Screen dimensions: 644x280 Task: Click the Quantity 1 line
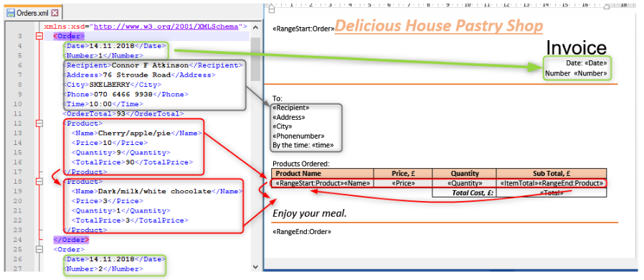[120, 210]
